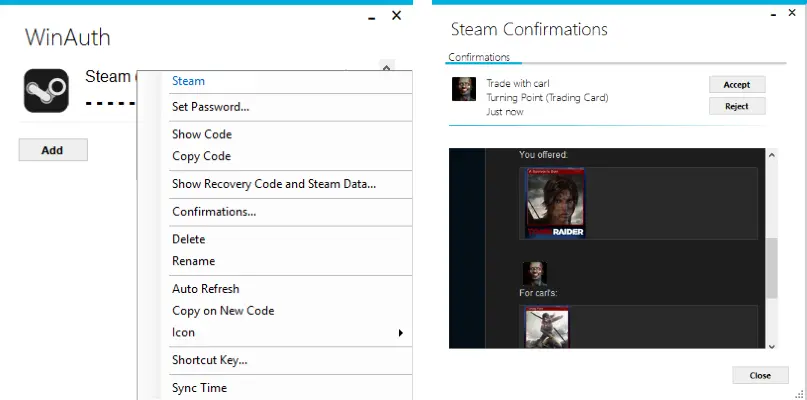Select Shortcut Key... menu entry
The image size is (807, 400).
(209, 360)
